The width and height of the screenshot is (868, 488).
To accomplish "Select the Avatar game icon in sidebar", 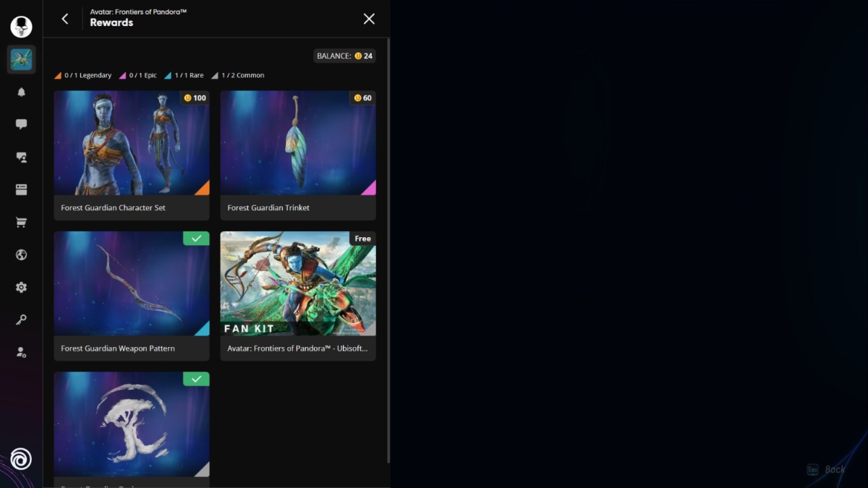I will [21, 59].
